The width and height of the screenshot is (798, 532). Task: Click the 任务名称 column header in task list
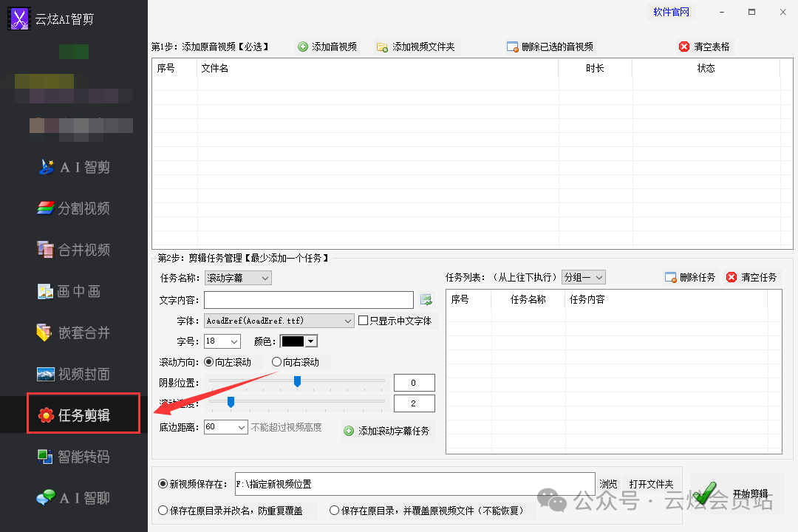point(528,299)
